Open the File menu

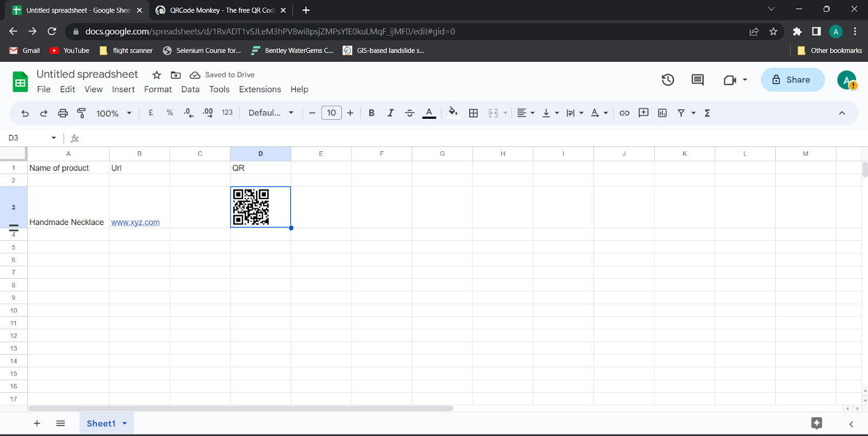[44, 89]
